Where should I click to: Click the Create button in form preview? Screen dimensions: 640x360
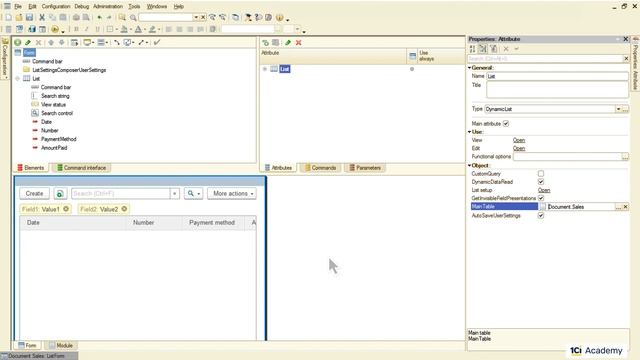tap(34, 193)
